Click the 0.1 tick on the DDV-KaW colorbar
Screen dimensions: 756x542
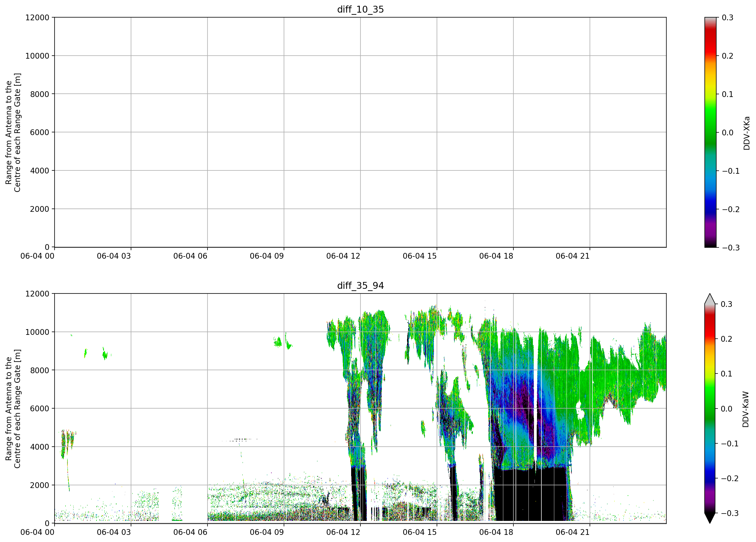point(726,374)
